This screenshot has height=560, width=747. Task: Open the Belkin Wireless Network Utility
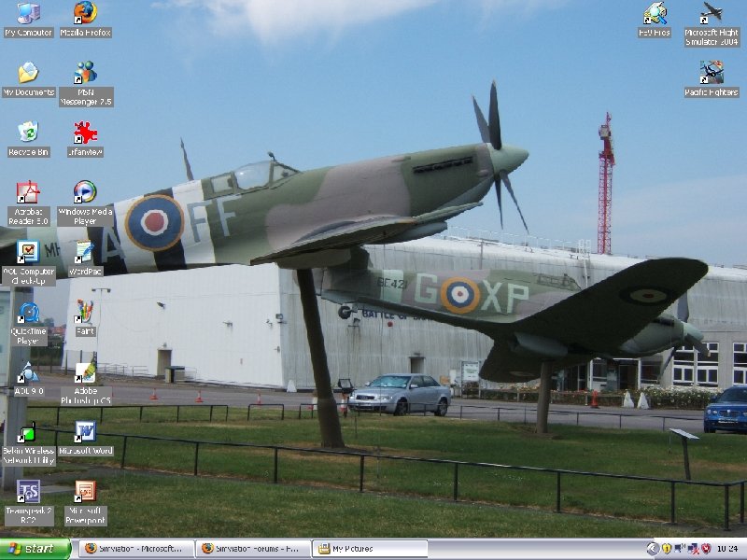click(28, 432)
